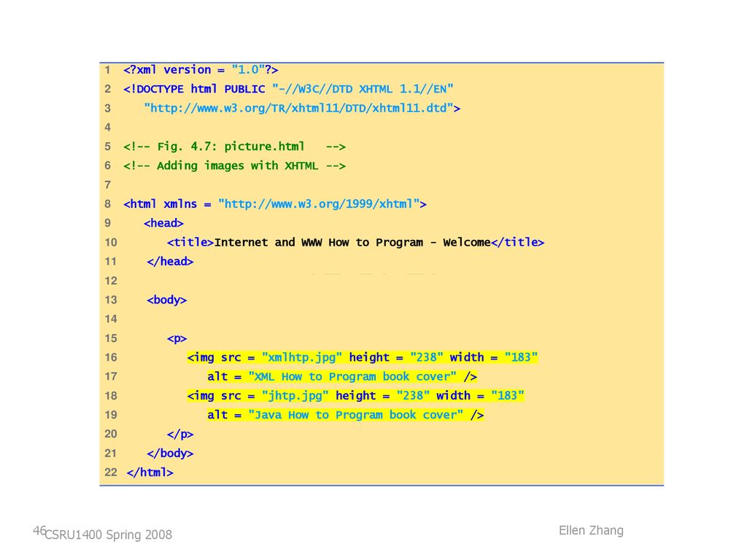Screen dimensions: 747x560
Task: Click the img src "xmlhtp.jpg" line
Action: (363, 357)
